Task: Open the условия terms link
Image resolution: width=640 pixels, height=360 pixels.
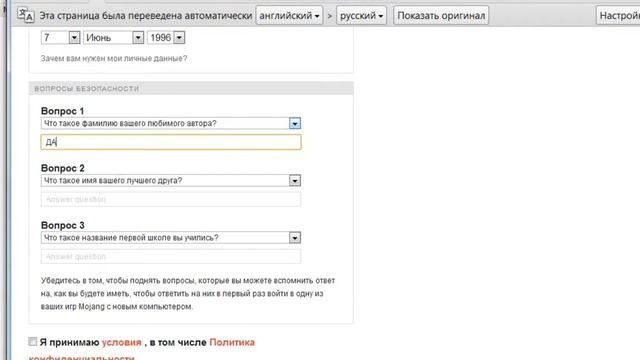Action: tap(122, 342)
